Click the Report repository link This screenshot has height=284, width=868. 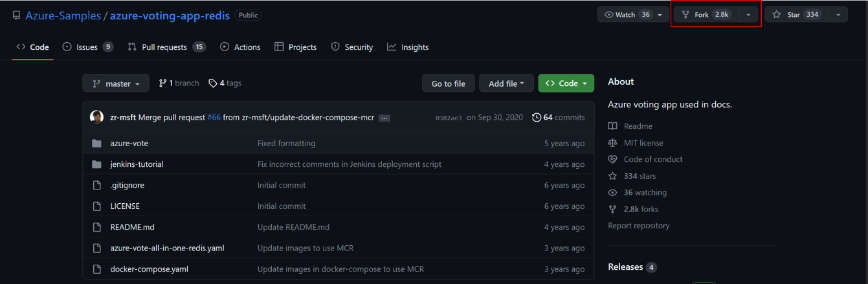point(639,226)
